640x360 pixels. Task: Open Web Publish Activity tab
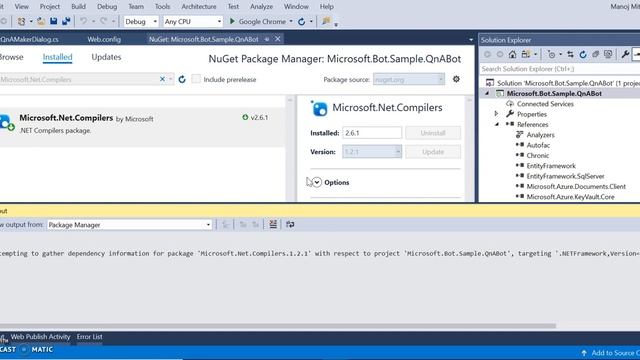tap(40, 337)
